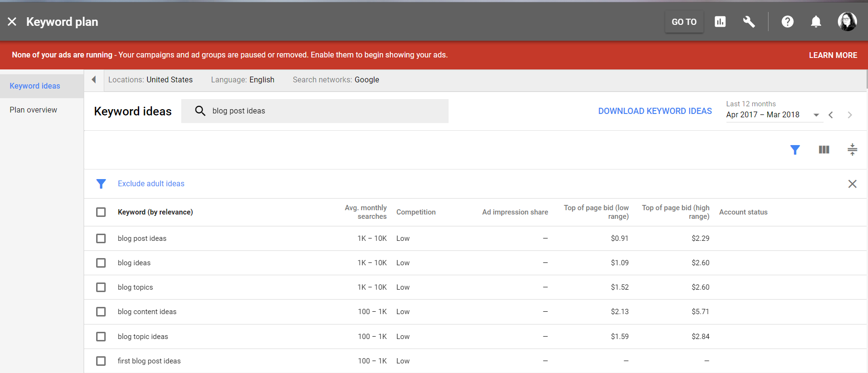Screen dimensions: 868x373
Task: Click the 'blog post ideas' search field
Action: pos(315,111)
